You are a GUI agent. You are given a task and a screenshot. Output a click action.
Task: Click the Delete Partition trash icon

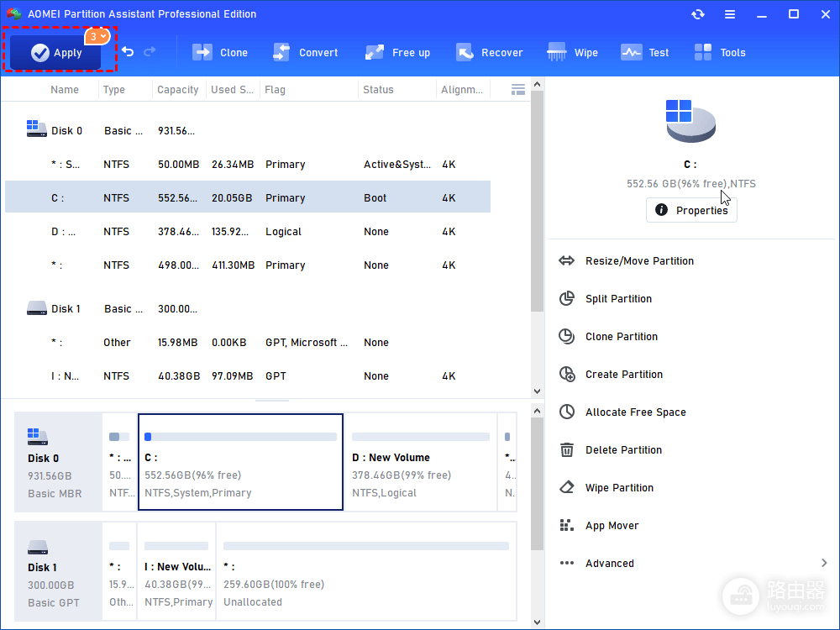pos(567,449)
